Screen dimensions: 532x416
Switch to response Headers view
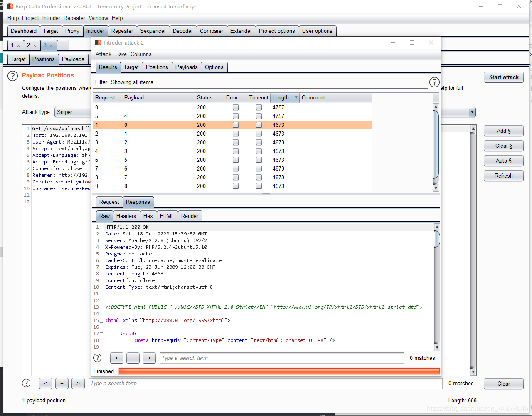pos(126,216)
